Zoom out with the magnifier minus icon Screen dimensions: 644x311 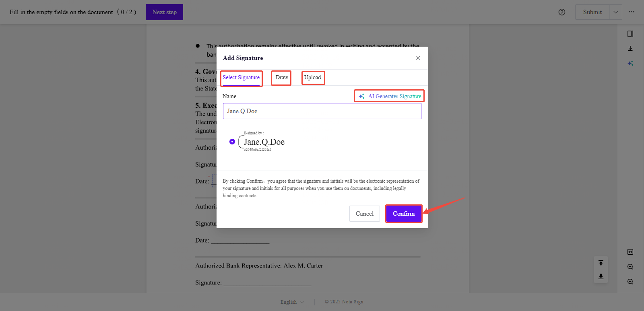pos(630,267)
